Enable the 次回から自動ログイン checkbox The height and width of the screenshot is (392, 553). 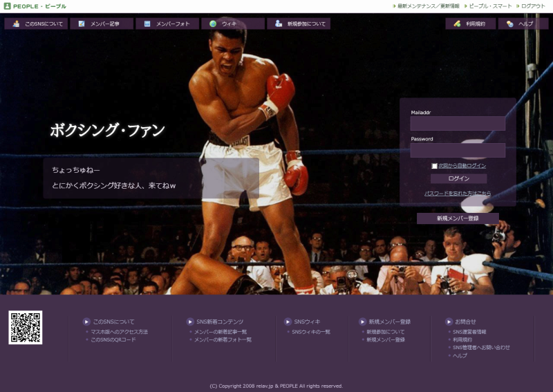pos(435,166)
